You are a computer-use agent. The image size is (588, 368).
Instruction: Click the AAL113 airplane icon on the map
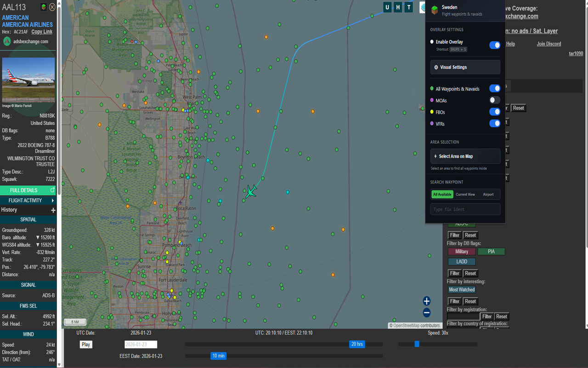[x=251, y=191]
